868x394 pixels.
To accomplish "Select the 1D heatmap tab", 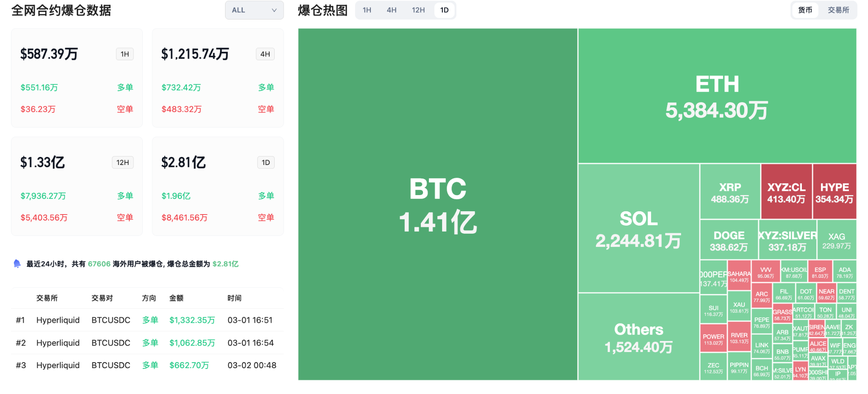I will tap(444, 10).
